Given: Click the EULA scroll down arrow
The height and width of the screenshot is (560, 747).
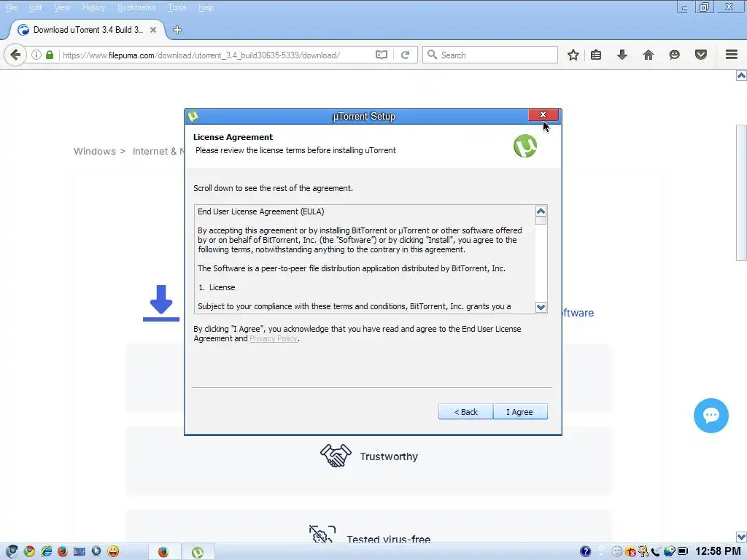Looking at the screenshot, I should pos(541,307).
